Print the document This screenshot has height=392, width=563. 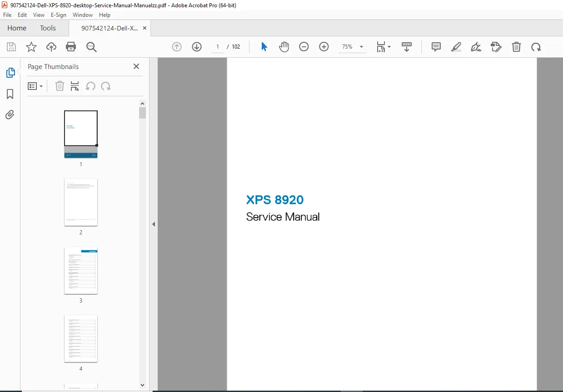(71, 47)
